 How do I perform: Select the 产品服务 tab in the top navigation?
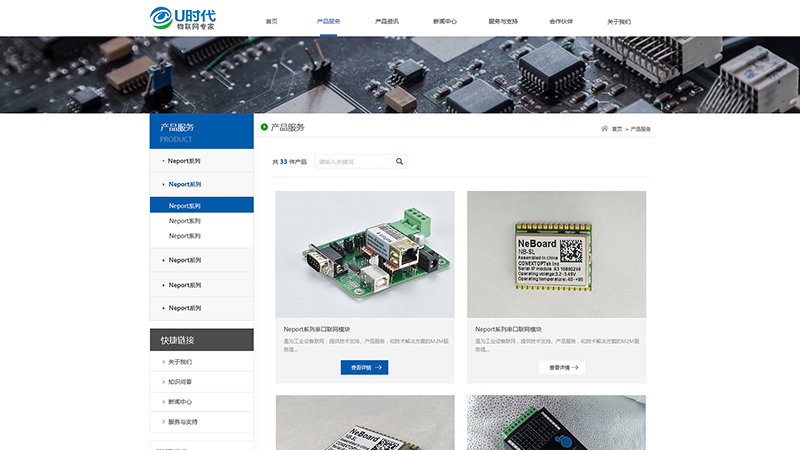tap(329, 21)
